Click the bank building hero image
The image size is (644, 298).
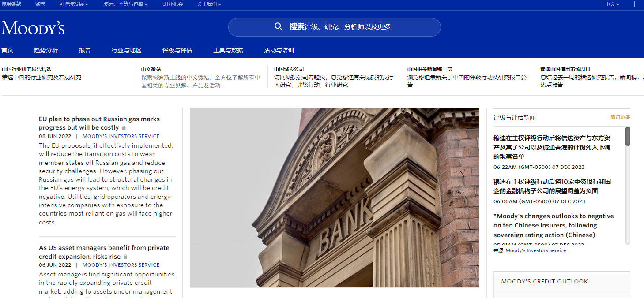(x=334, y=197)
